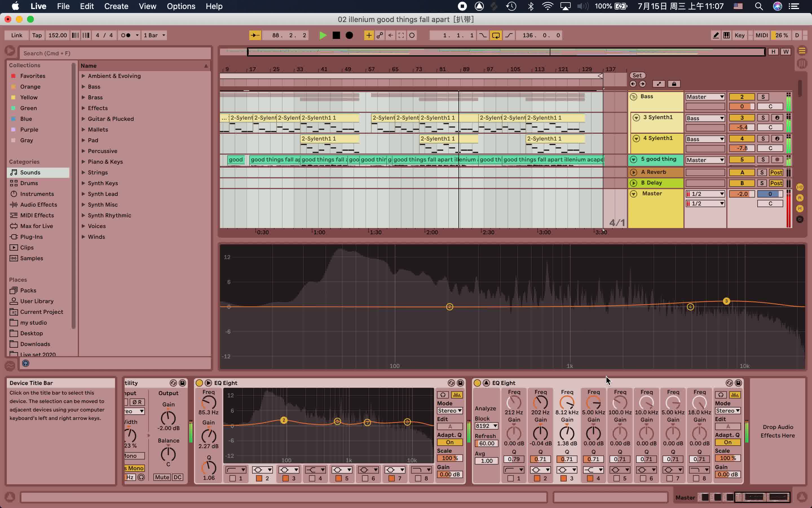Open the View menu
Screen dimensions: 812x508
pyautogui.click(x=148, y=6)
